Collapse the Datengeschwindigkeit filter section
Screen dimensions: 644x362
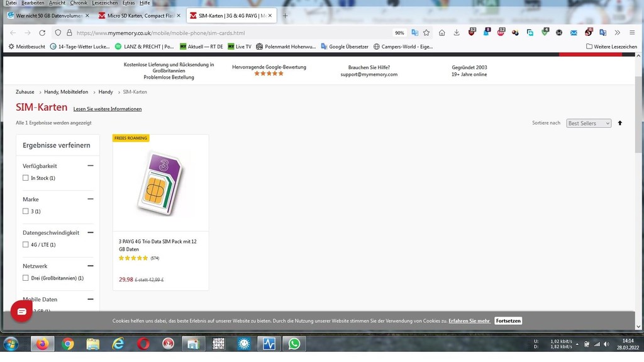pyautogui.click(x=91, y=232)
